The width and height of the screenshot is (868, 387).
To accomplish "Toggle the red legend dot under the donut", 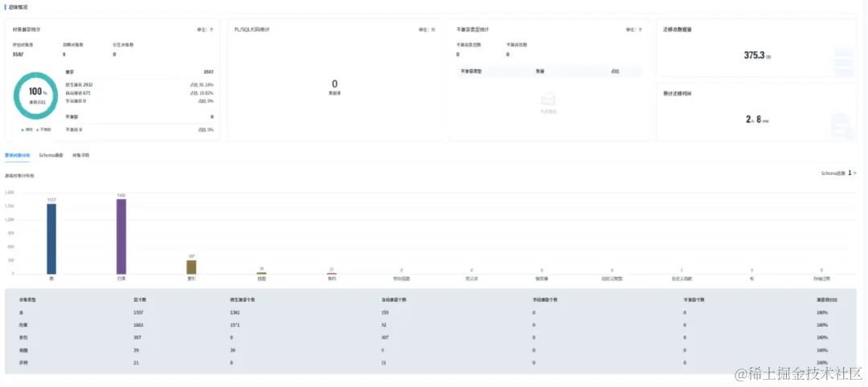I will pos(38,129).
